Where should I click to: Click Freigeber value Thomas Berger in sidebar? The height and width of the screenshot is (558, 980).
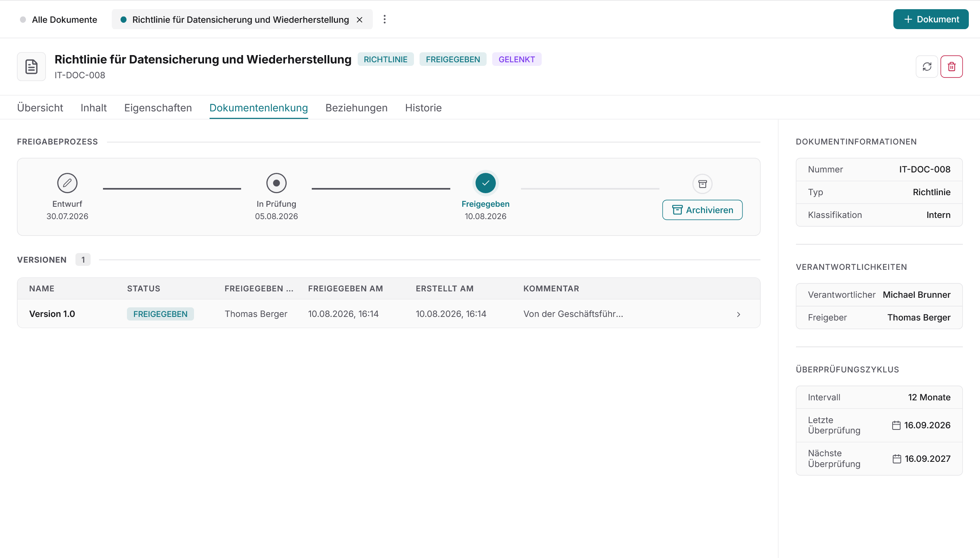click(919, 317)
